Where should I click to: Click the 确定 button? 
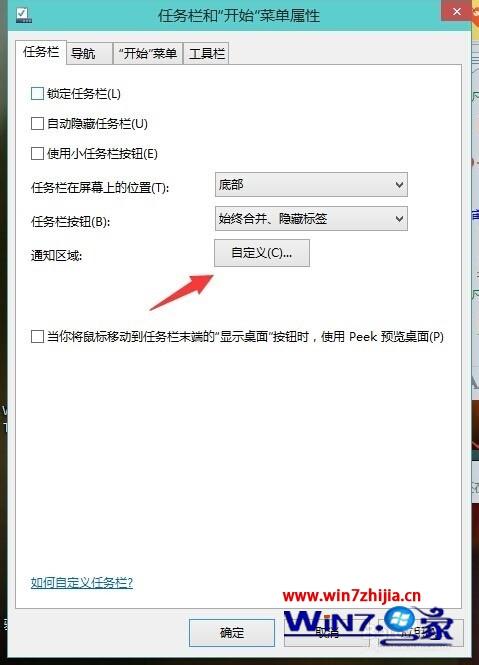click(x=232, y=633)
